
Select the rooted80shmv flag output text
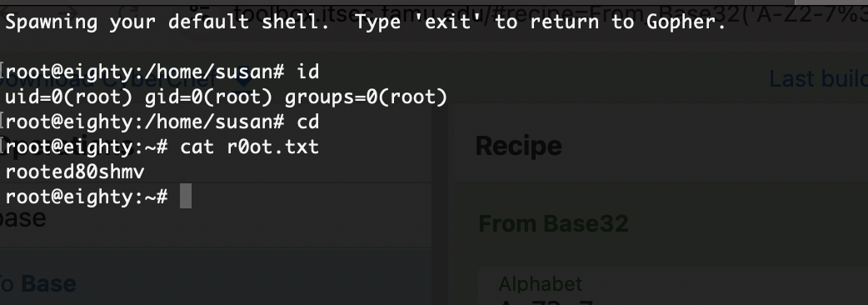click(75, 172)
